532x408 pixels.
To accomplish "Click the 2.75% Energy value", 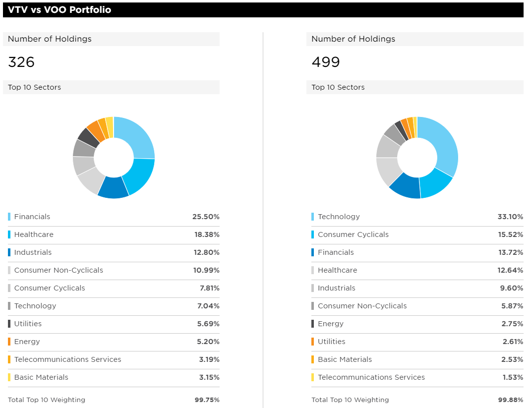I will pos(512,324).
